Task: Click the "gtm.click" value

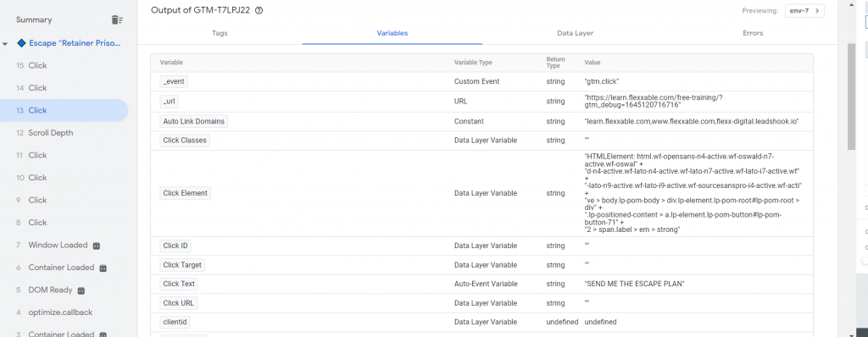Action: coord(602,81)
